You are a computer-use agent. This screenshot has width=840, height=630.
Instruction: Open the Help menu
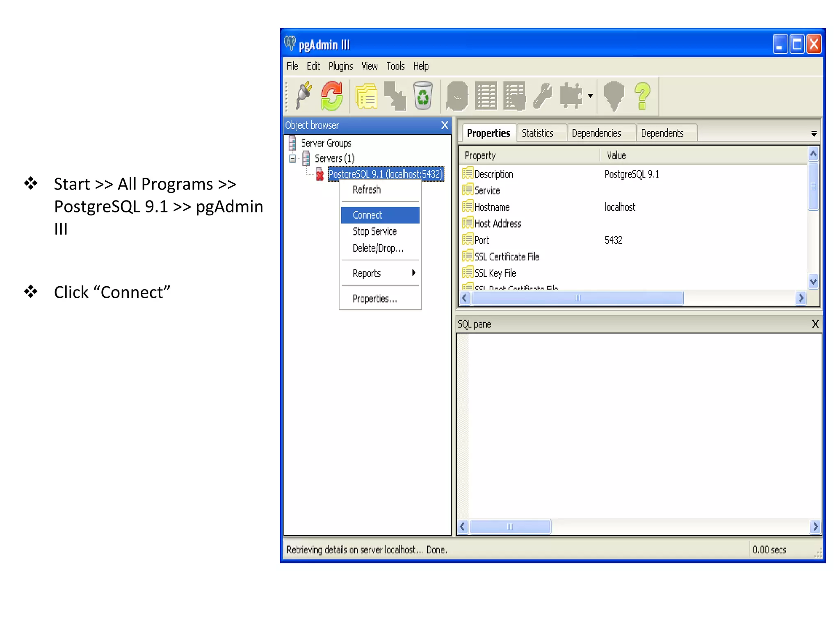point(421,66)
